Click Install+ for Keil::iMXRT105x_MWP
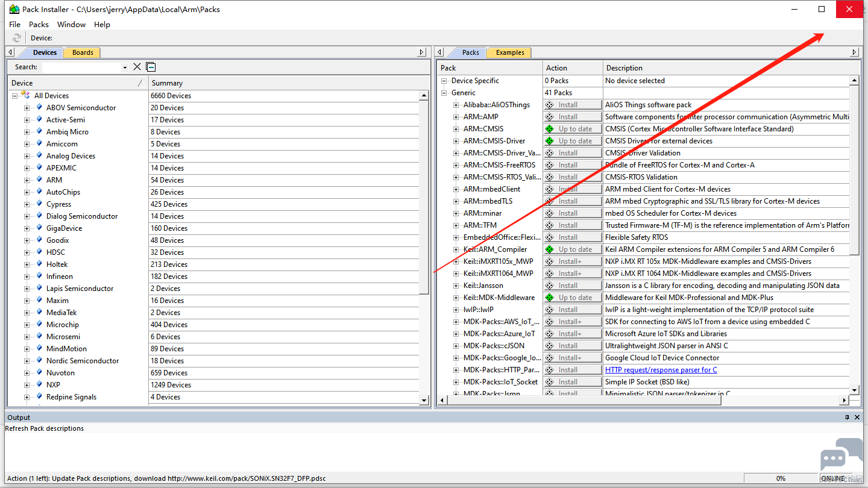Viewport: 868px width, 488px height. point(573,261)
